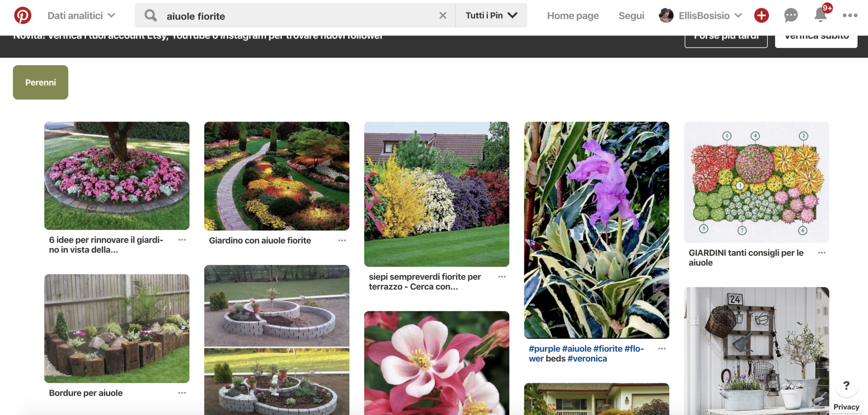This screenshot has width=868, height=415.
Task: Go to Home page menu item
Action: pos(573,16)
